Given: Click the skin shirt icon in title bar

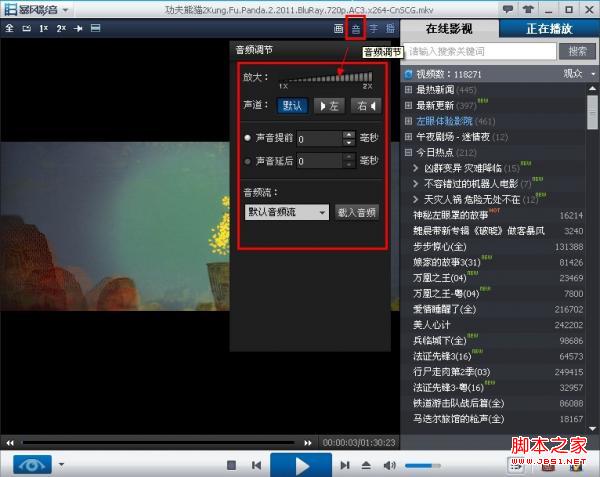Looking at the screenshot, I should (528, 9).
